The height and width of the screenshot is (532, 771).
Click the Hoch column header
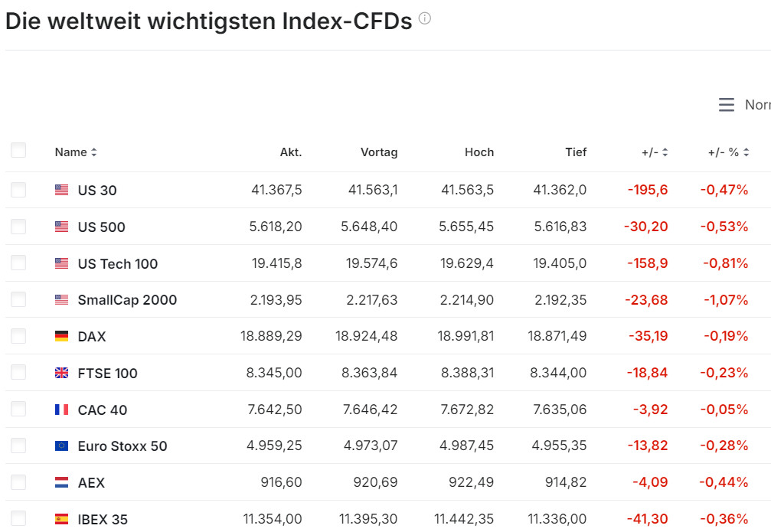479,152
